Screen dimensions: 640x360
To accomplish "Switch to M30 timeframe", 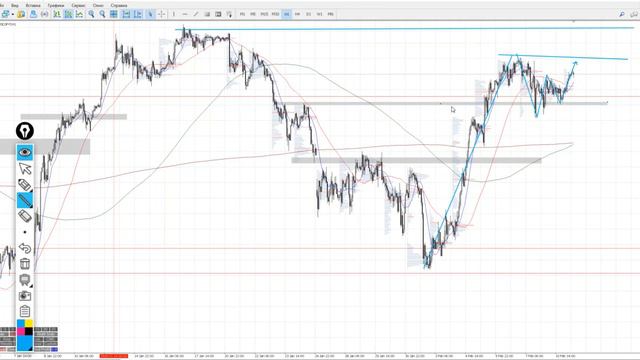I will pyautogui.click(x=276, y=14).
